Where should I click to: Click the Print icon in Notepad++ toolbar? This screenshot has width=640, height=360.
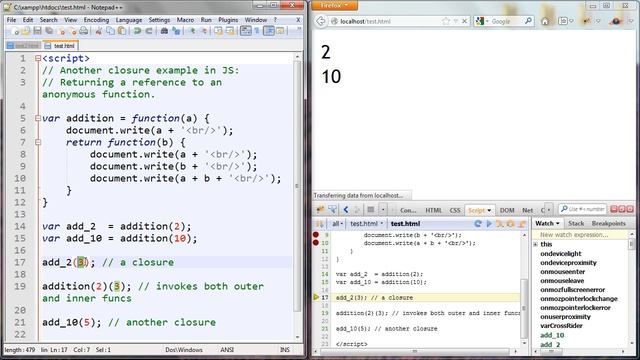click(x=84, y=31)
